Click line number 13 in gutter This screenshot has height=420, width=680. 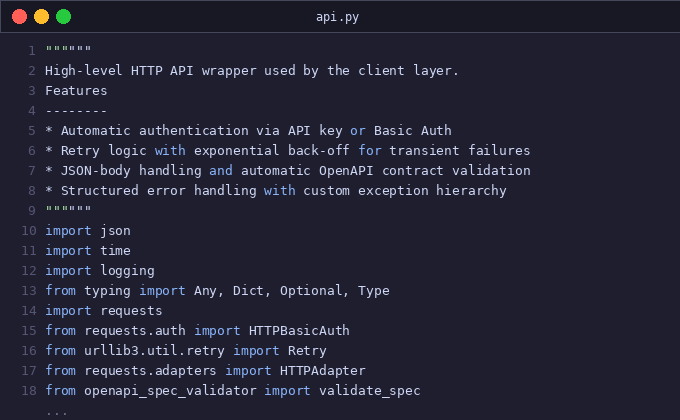click(29, 291)
